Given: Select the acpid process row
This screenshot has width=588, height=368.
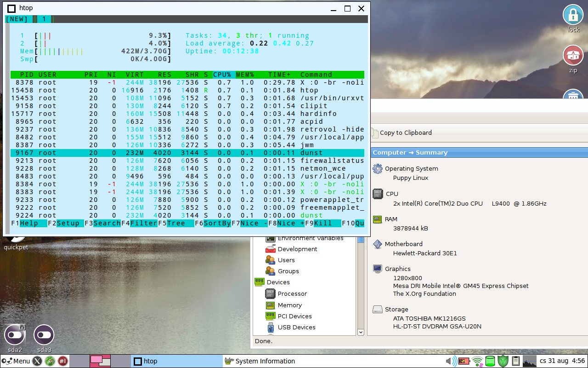Looking at the screenshot, I should point(187,121).
